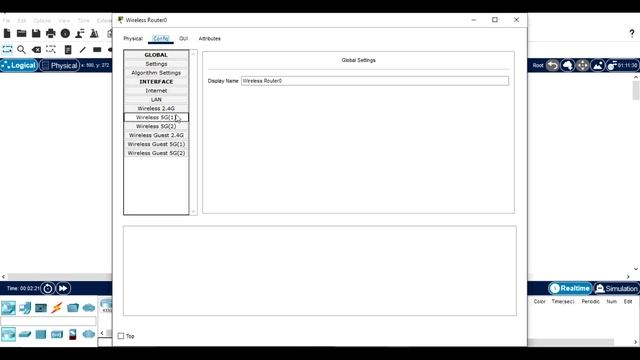Open global Settings in config list
Screen dimensions: 640x360
pyautogui.click(x=156, y=64)
